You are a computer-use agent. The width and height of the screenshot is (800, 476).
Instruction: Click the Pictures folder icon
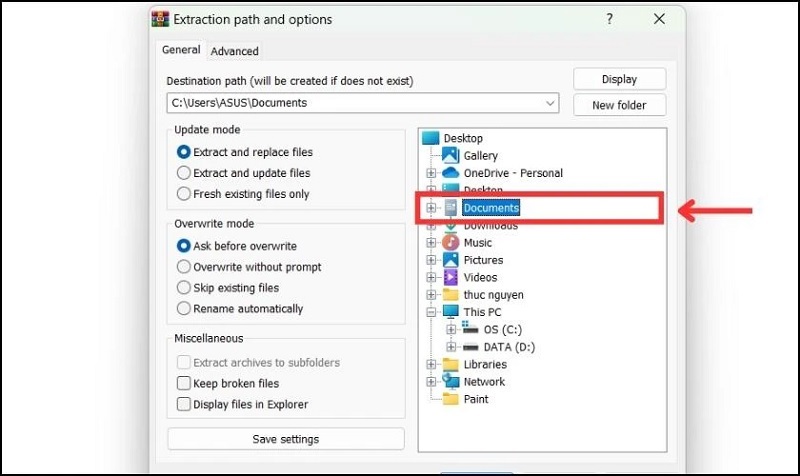point(450,260)
